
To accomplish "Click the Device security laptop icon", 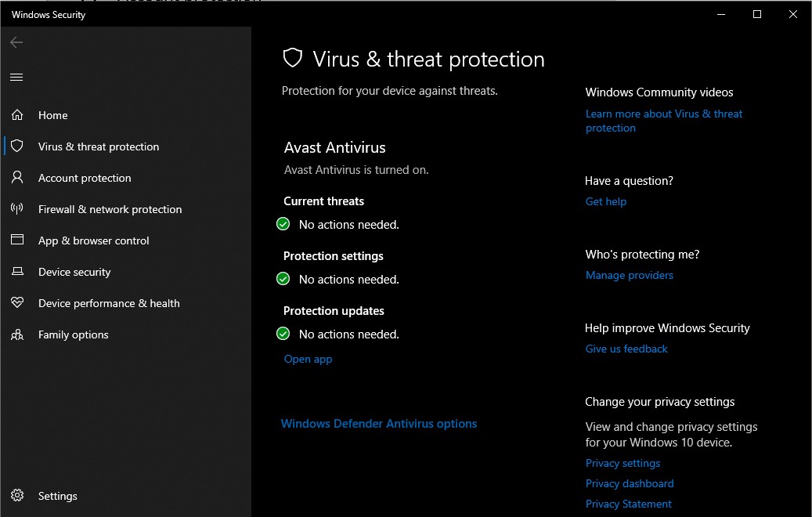I will coord(17,272).
